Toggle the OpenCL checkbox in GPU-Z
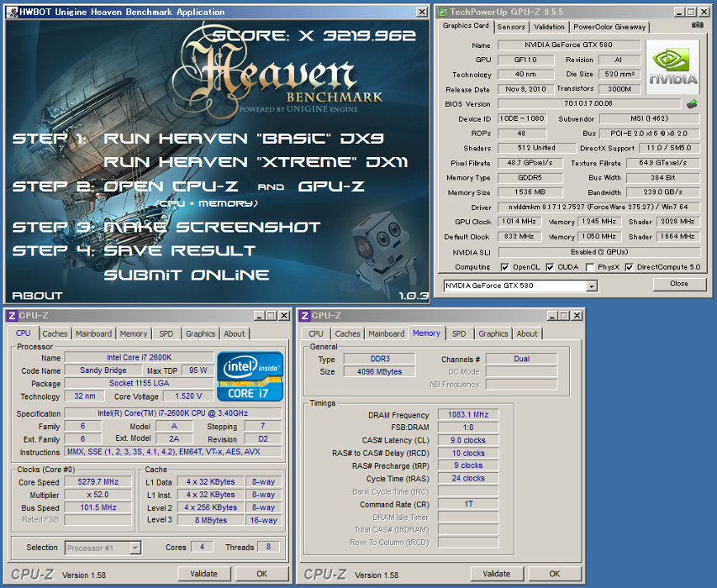 pos(505,267)
